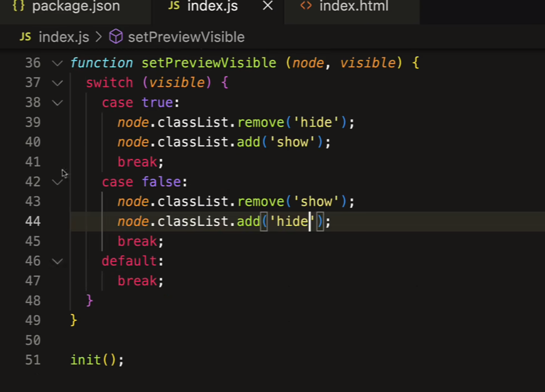This screenshot has width=545, height=392.
Task: Click index.js in the breadcrumb path
Action: (x=64, y=37)
